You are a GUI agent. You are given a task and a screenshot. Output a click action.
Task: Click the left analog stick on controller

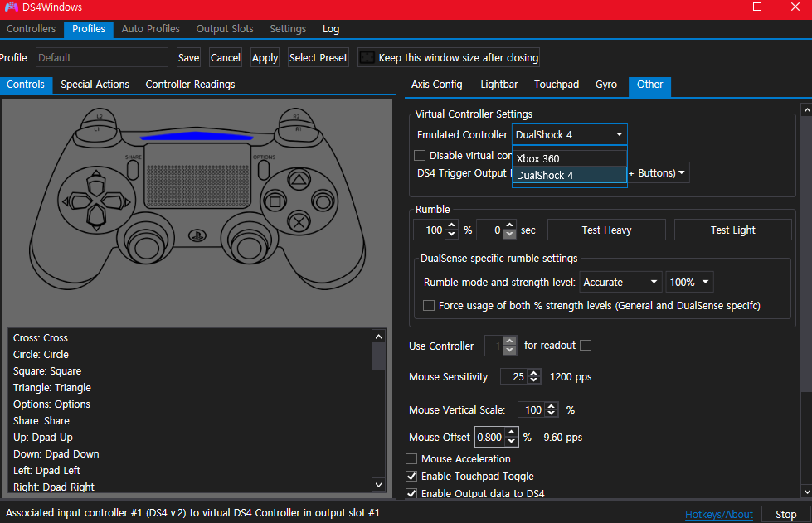point(145,243)
